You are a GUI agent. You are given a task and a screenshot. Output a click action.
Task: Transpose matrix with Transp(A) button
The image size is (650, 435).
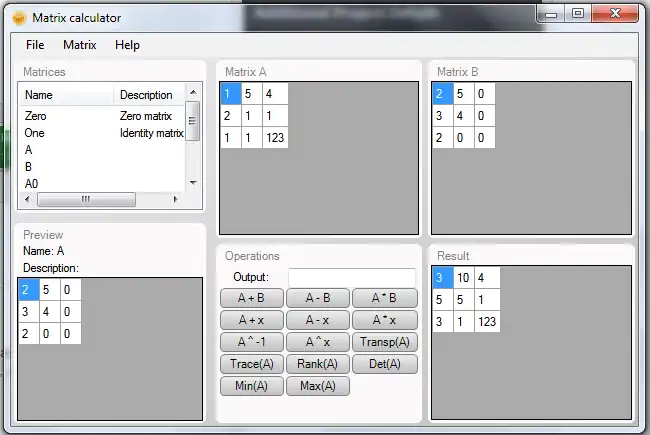384,342
